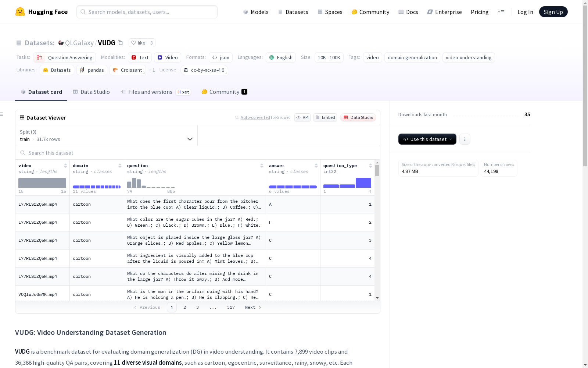Open the cc-by-nc-sa-4.0 license tag
The width and height of the screenshot is (588, 368).
pos(204,70)
